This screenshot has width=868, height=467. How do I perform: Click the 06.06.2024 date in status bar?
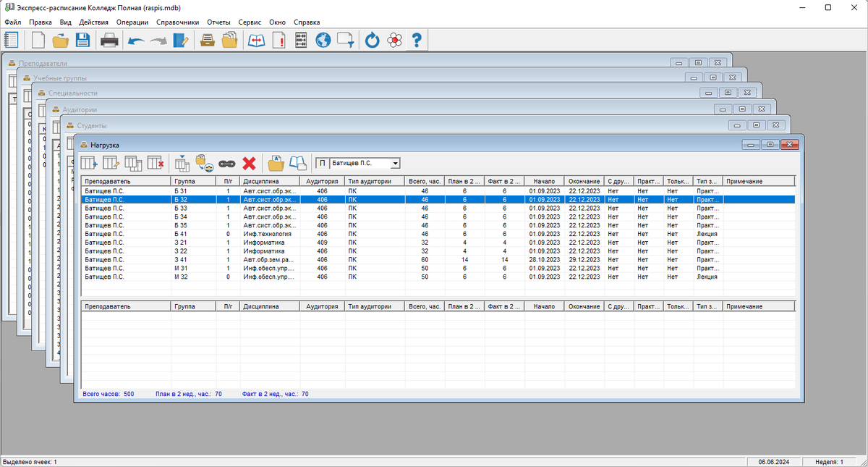(775, 462)
